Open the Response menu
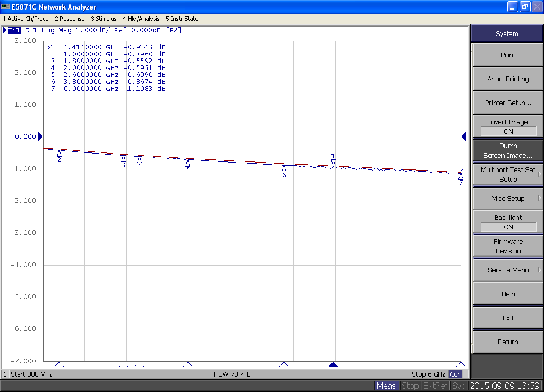 click(70, 19)
